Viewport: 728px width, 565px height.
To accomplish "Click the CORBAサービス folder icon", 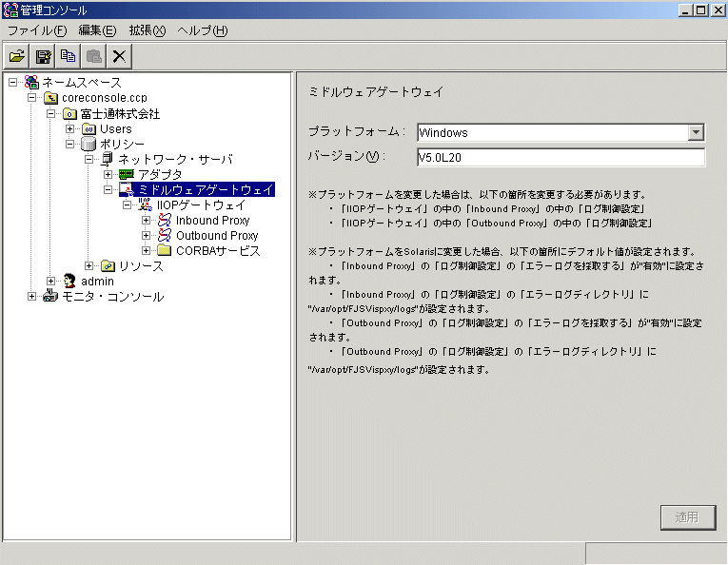I will pos(165,250).
